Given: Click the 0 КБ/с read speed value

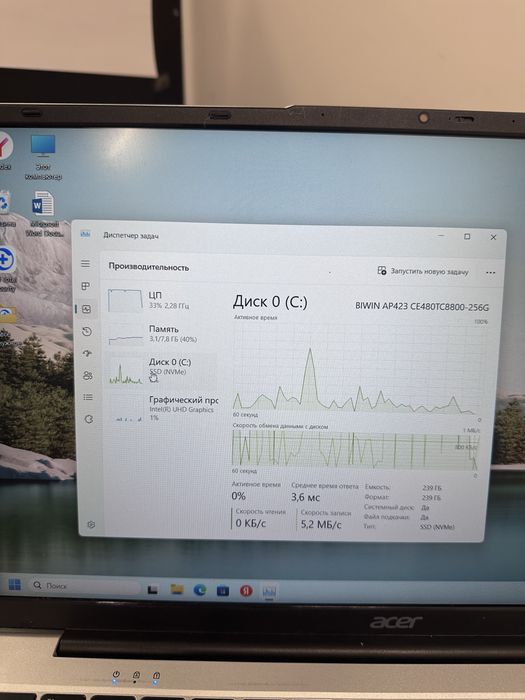Looking at the screenshot, I should click(x=250, y=523).
